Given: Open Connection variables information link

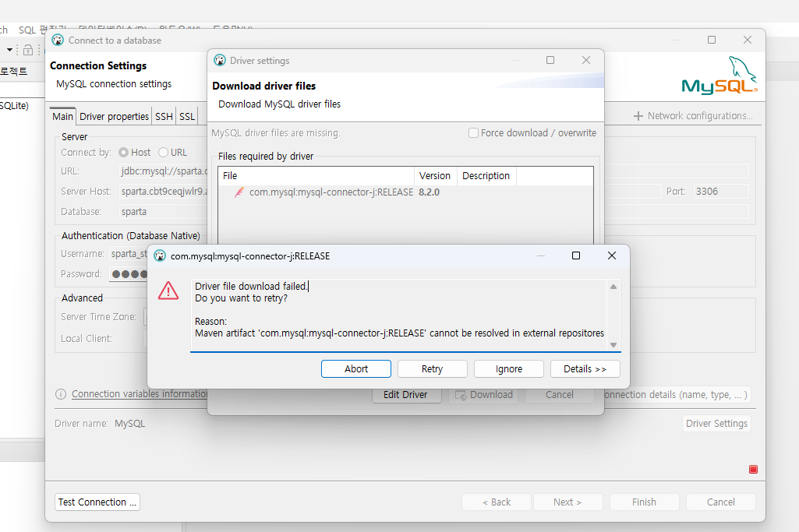Looking at the screenshot, I should click(x=139, y=394).
